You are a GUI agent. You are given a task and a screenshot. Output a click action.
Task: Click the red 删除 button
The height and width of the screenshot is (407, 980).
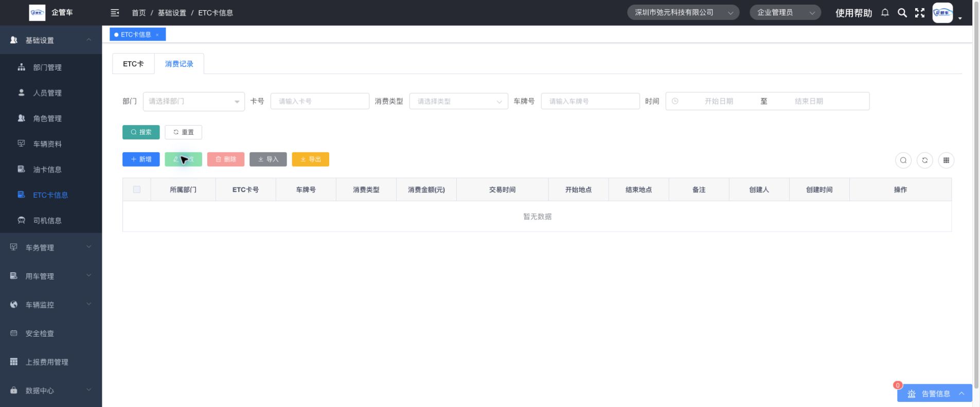point(226,160)
